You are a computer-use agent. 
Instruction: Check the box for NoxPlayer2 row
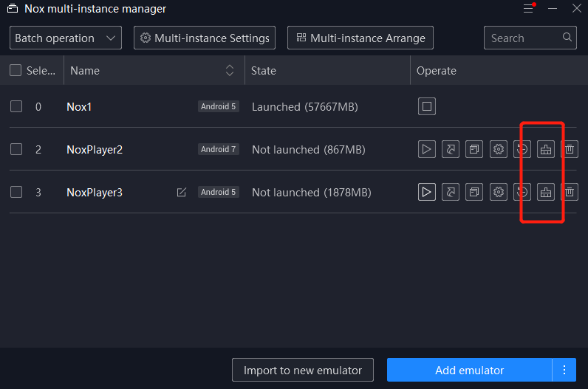16,149
